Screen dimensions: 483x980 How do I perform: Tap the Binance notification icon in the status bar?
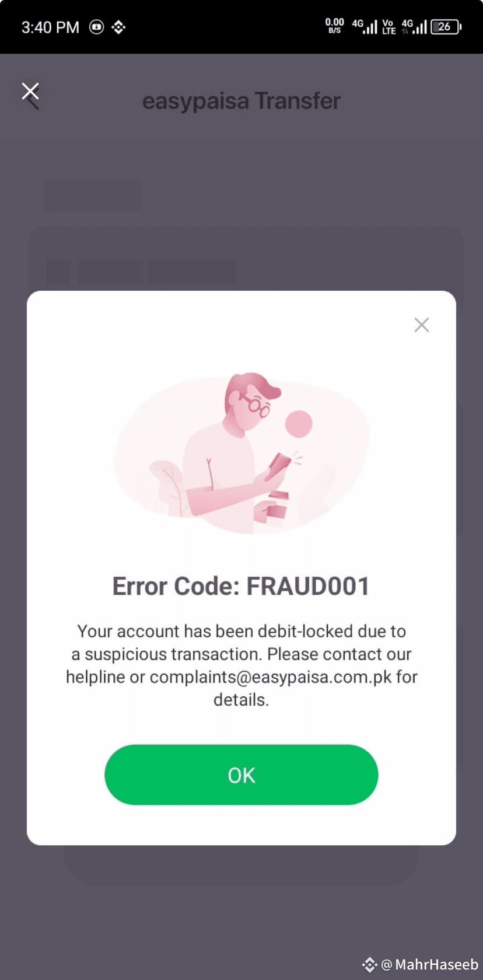coord(118,27)
